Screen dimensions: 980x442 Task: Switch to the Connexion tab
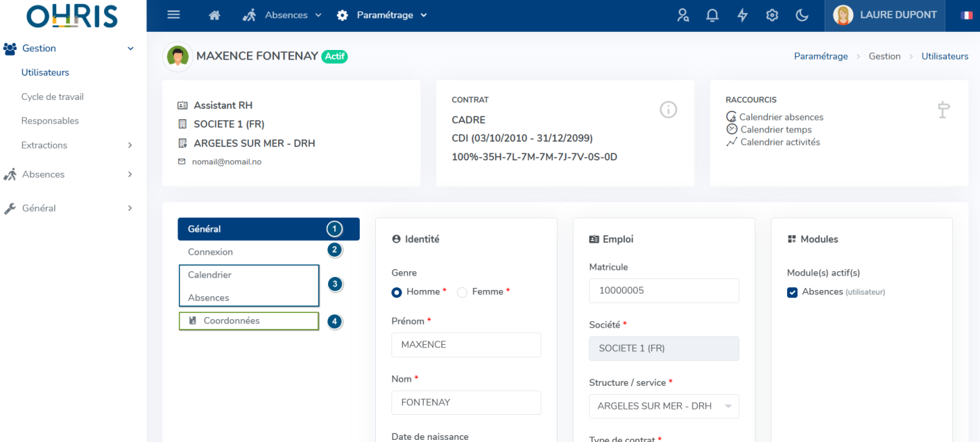click(211, 252)
